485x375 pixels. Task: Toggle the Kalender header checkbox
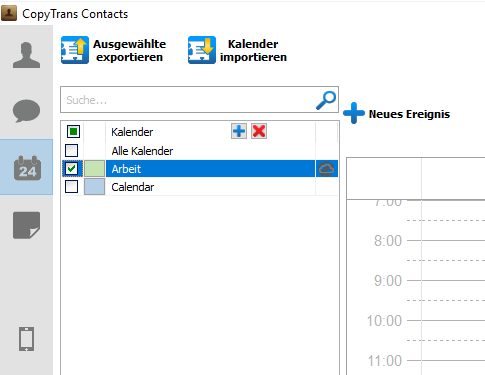[73, 131]
